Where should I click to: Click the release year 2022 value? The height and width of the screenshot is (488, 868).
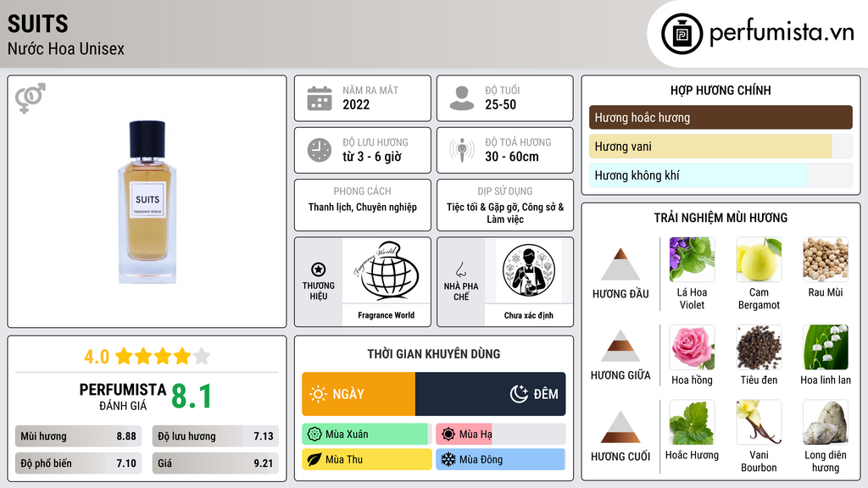(356, 104)
